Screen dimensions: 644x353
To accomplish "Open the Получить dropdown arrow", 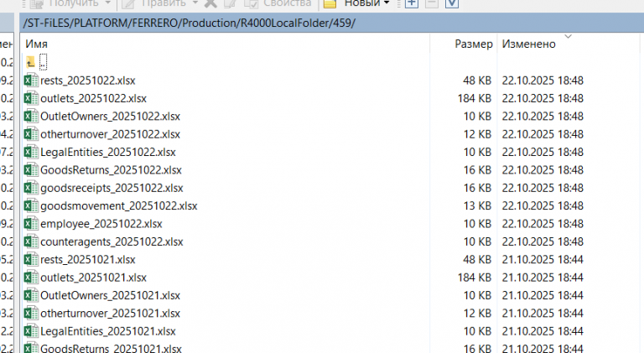I will point(108,3).
